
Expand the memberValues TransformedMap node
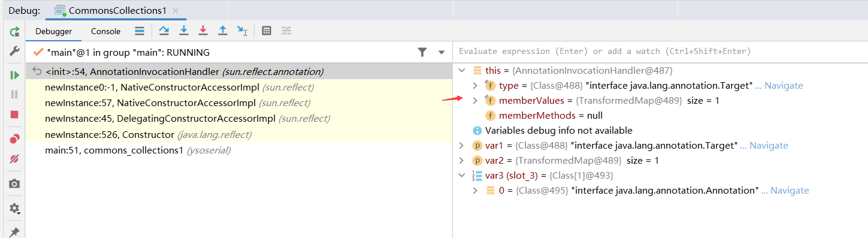(x=476, y=101)
